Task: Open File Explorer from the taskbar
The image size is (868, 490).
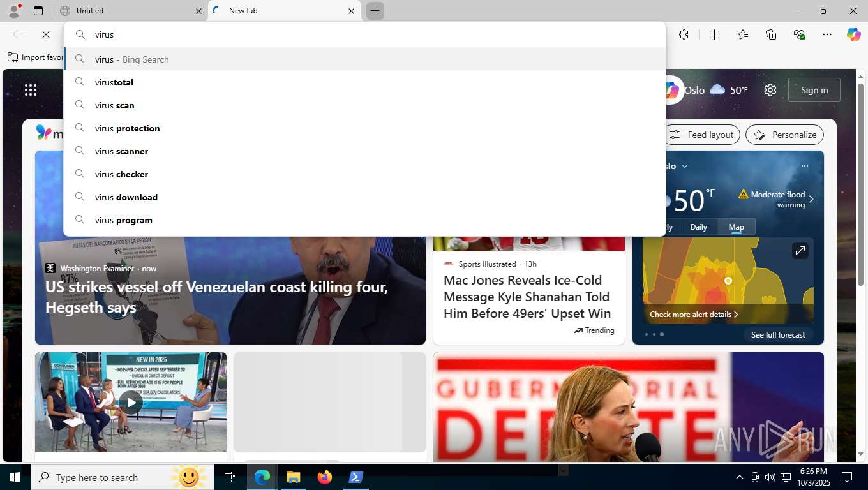Action: [x=293, y=477]
